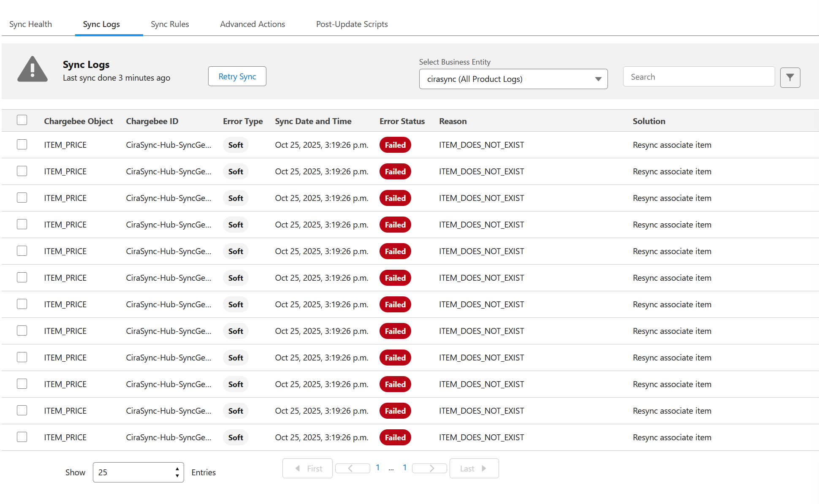Click the first row's Failed status badge
The image size is (819, 504).
(x=395, y=145)
